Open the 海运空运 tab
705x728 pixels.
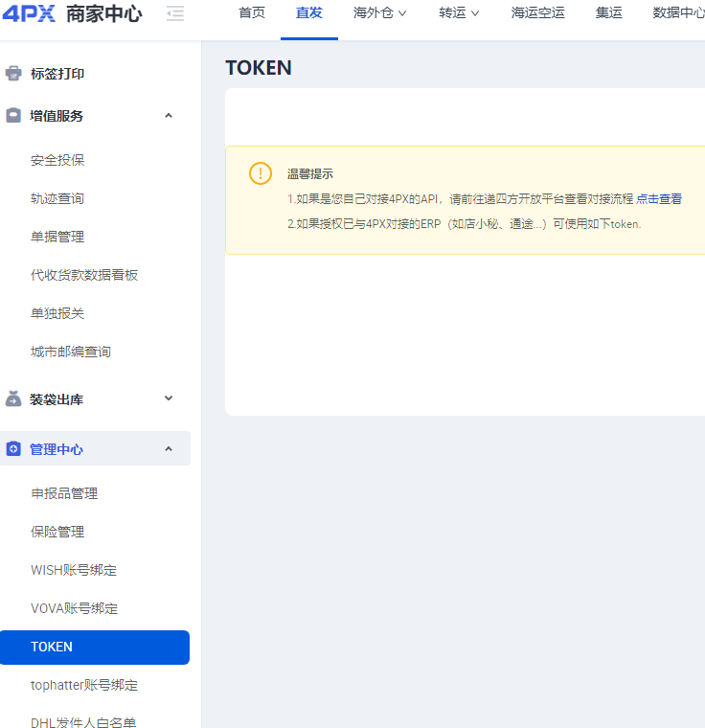coord(537,13)
